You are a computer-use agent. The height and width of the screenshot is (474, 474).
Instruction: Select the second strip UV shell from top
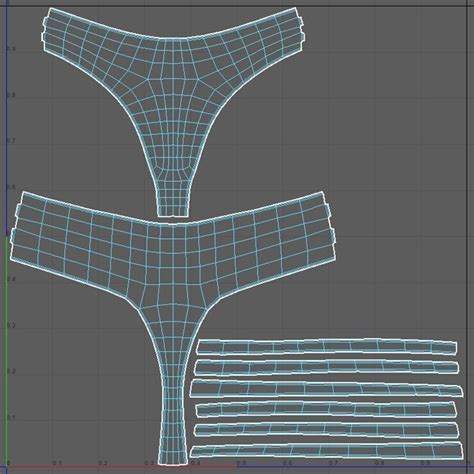point(326,367)
